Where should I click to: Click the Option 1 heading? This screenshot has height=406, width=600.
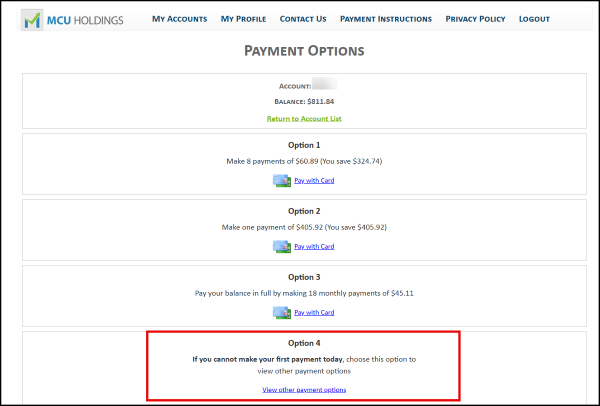[x=304, y=145]
